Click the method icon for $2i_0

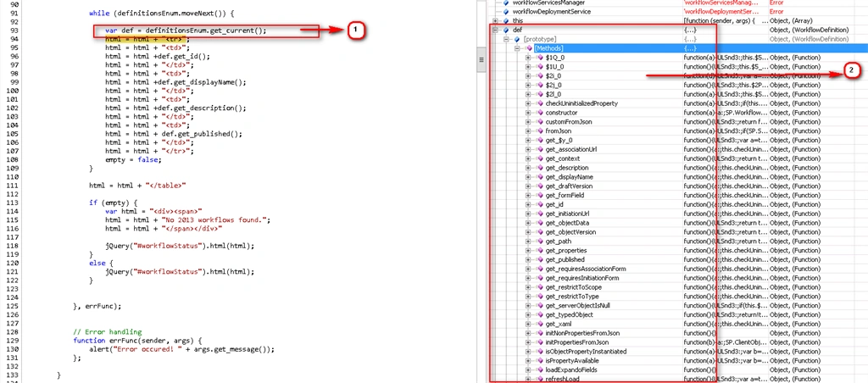540,75
